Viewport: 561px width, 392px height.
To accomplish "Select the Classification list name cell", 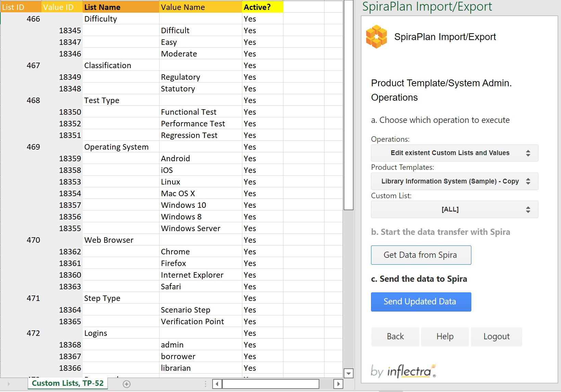I will 121,65.
